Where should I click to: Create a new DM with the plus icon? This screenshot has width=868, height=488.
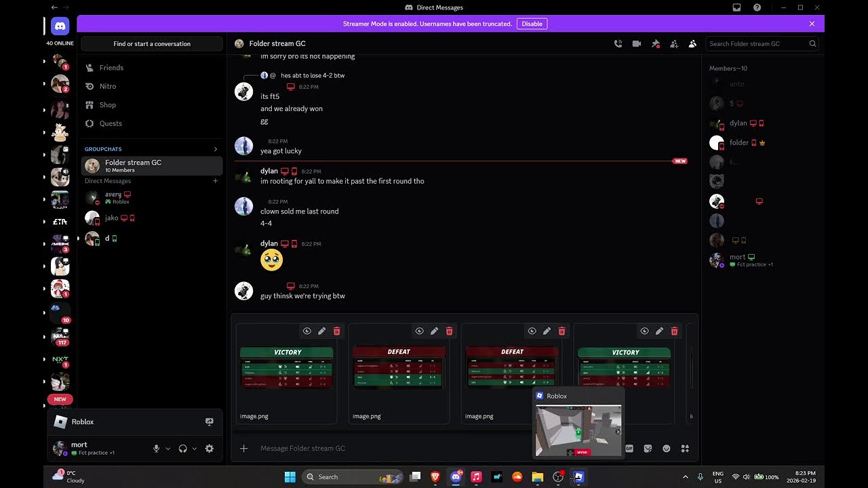(216, 181)
